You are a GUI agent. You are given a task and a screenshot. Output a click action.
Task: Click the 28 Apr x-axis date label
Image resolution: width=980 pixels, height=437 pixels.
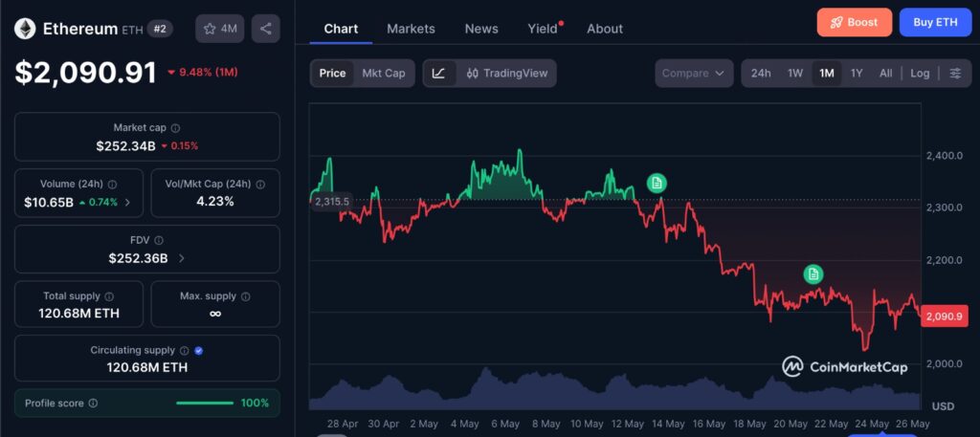(342, 424)
